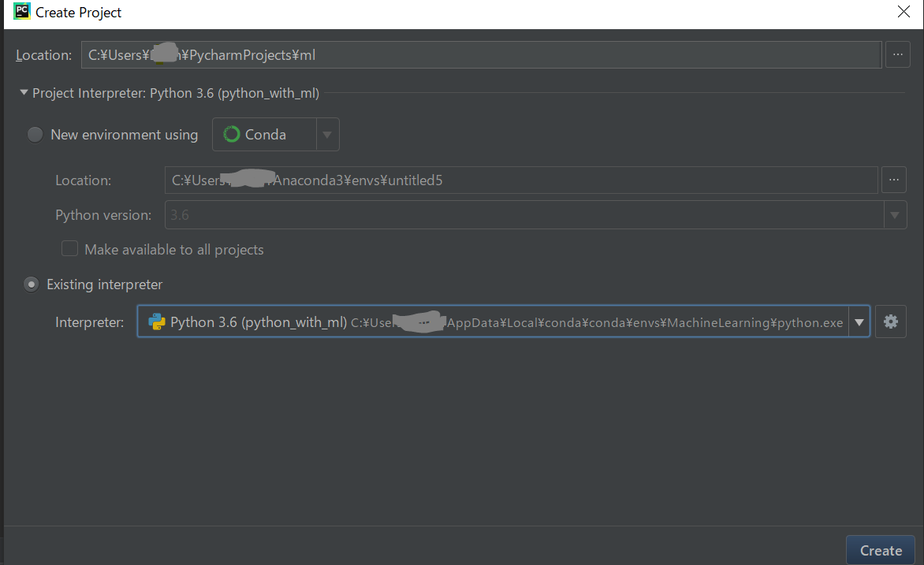Click the envs\untitled5 location field
Image resolution: width=924 pixels, height=565 pixels.
tap(521, 180)
